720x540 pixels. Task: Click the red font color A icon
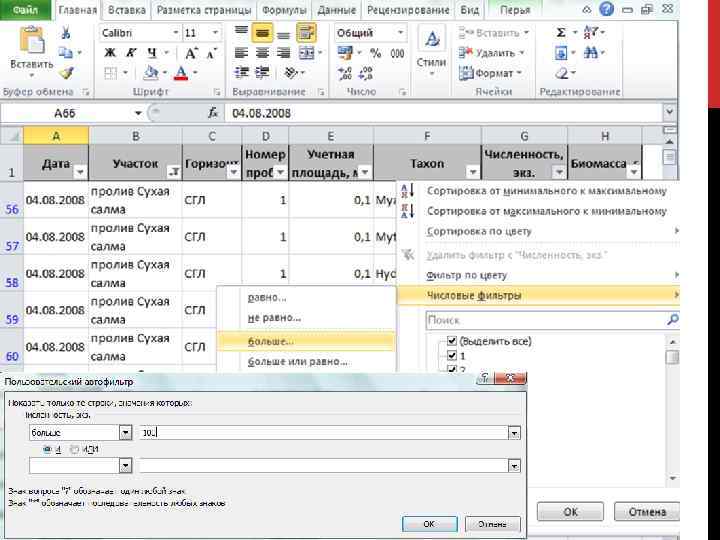tap(181, 73)
